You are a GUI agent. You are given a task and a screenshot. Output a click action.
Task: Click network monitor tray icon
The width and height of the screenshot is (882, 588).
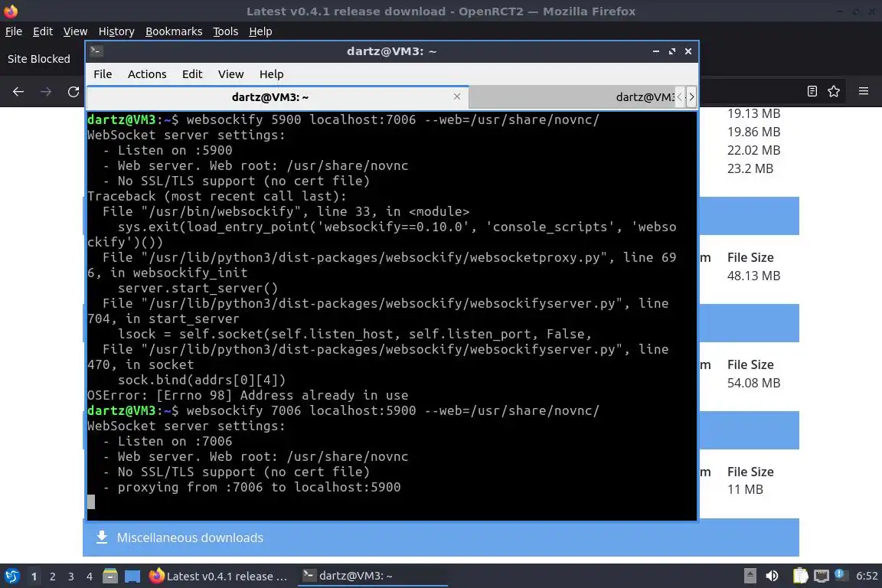click(x=822, y=576)
